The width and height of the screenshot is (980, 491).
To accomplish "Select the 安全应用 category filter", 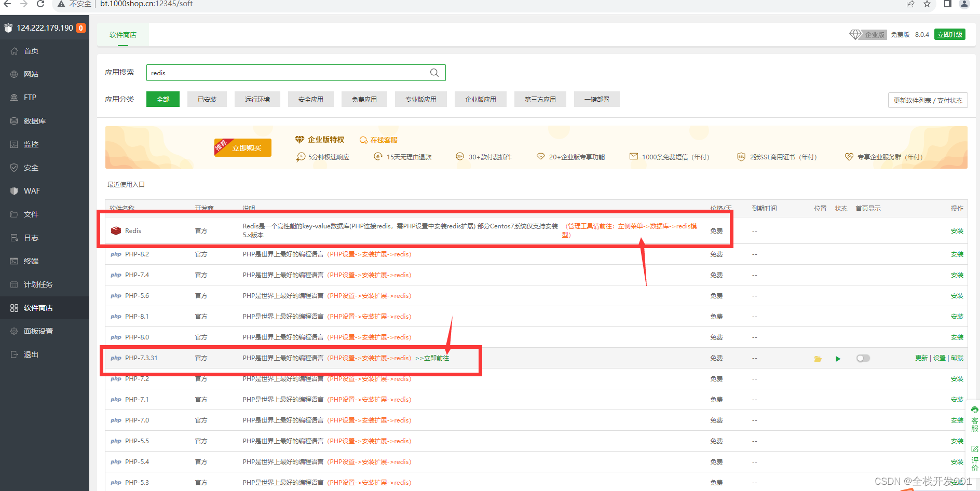I will pos(311,99).
